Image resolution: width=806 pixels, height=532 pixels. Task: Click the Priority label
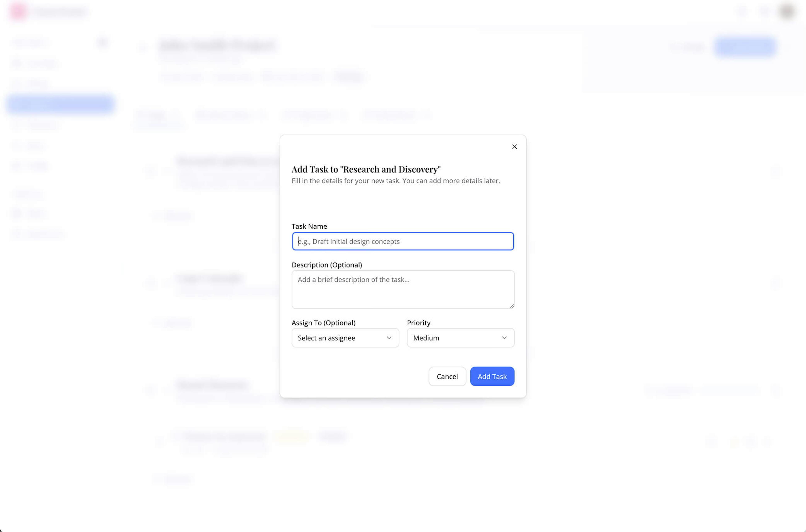pos(419,323)
